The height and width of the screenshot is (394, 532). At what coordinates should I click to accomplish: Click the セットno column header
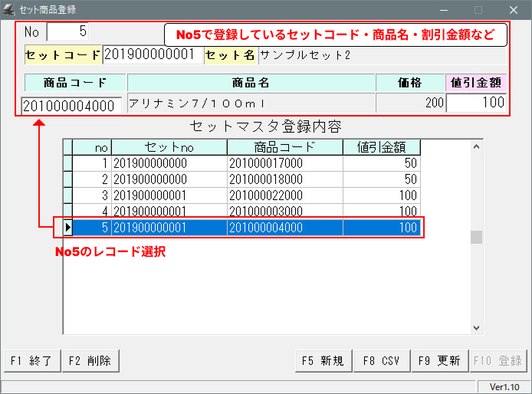(169, 147)
